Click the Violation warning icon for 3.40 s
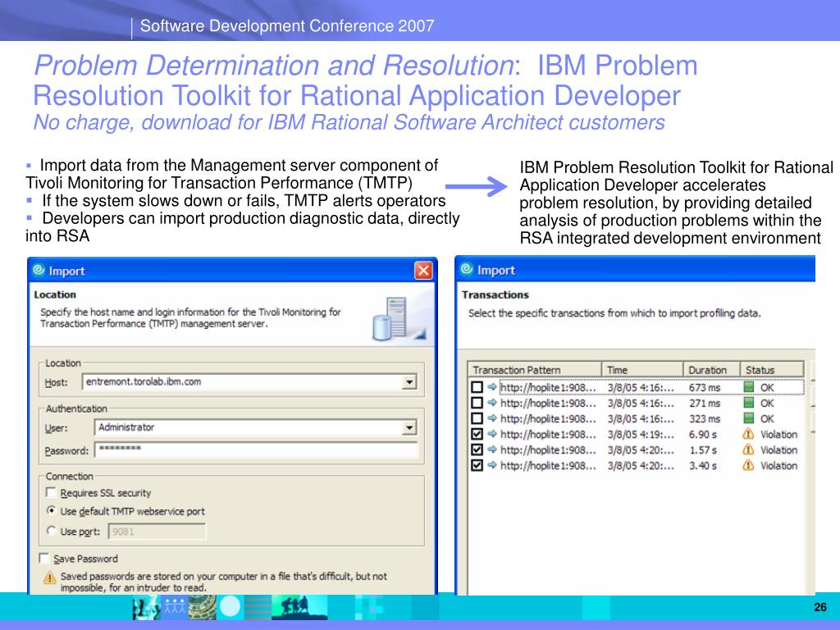 pyautogui.click(x=748, y=465)
